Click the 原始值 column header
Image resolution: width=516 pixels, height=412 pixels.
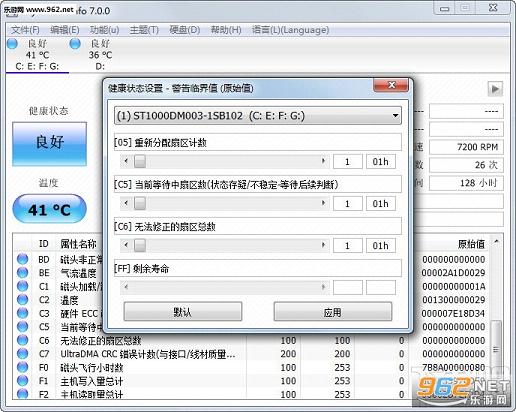click(x=471, y=244)
